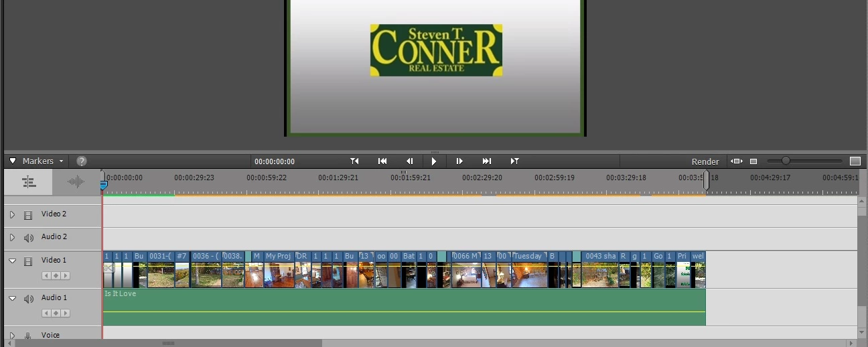Select the Pri clip
Viewport: 868px width, 347px height.
(x=683, y=270)
